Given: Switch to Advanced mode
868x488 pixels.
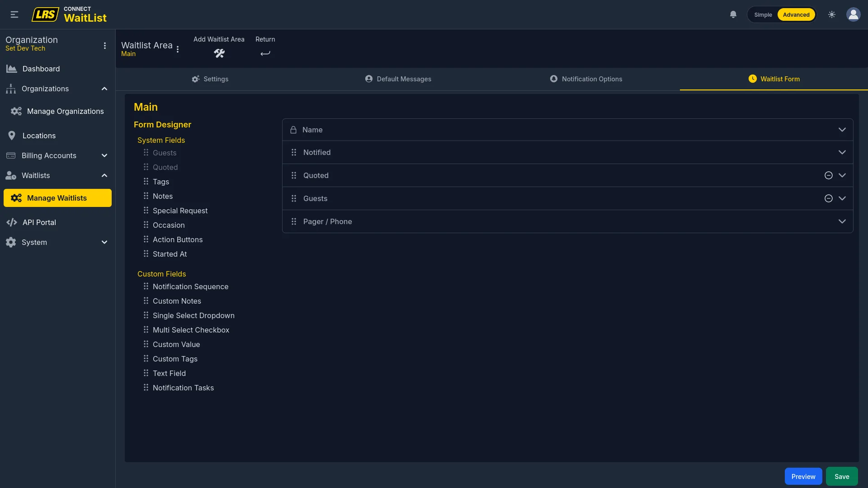Looking at the screenshot, I should pyautogui.click(x=796, y=14).
